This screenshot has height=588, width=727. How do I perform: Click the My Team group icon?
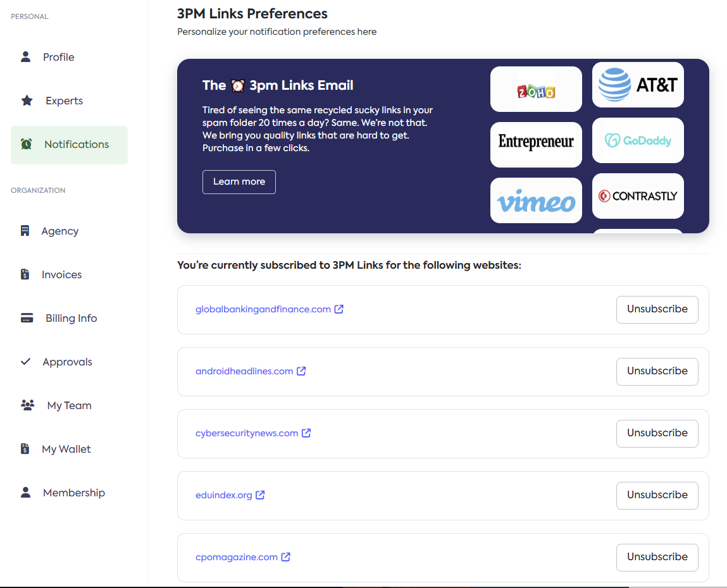click(27, 405)
